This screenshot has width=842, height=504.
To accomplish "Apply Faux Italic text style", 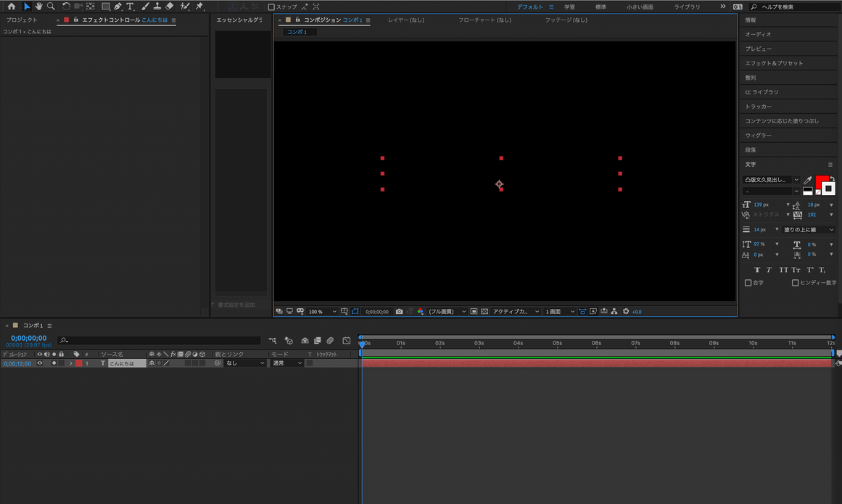I will tap(769, 270).
